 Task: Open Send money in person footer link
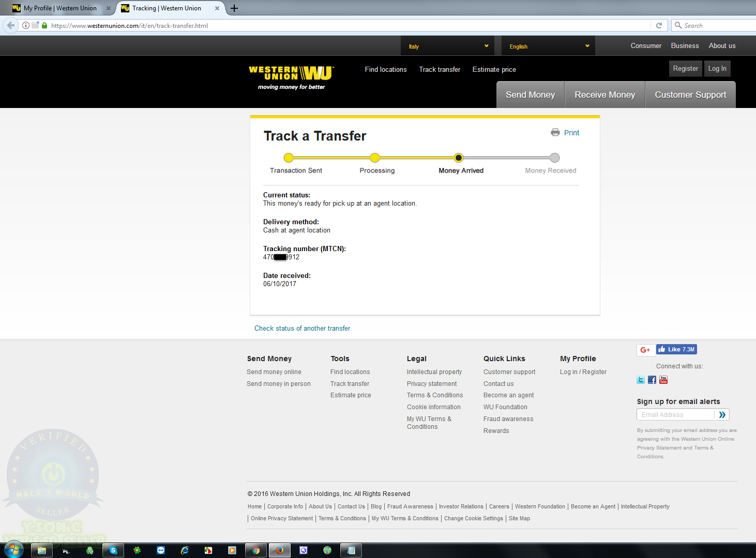point(279,384)
